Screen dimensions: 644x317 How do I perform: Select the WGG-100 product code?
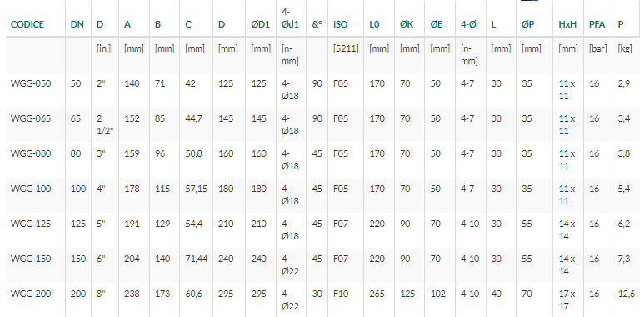pyautogui.click(x=31, y=189)
